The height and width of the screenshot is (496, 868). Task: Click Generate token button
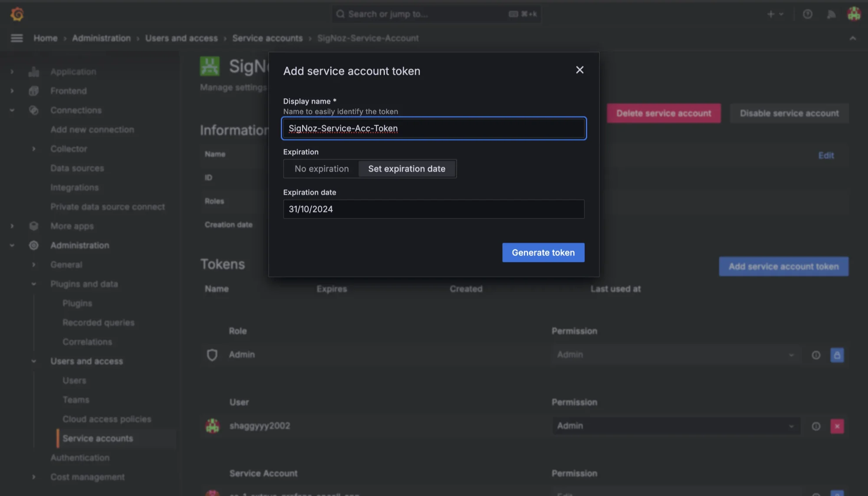pos(543,252)
